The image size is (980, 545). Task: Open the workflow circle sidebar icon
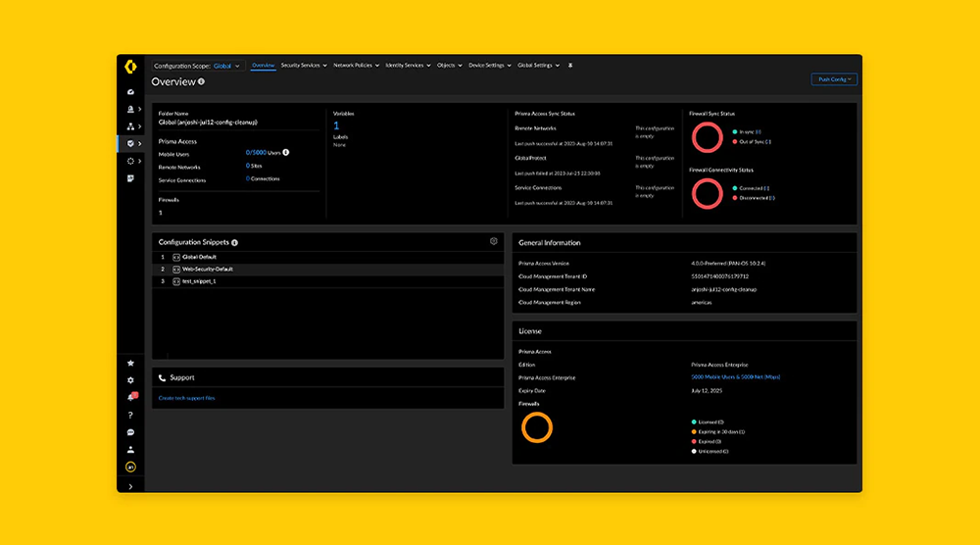(x=130, y=162)
